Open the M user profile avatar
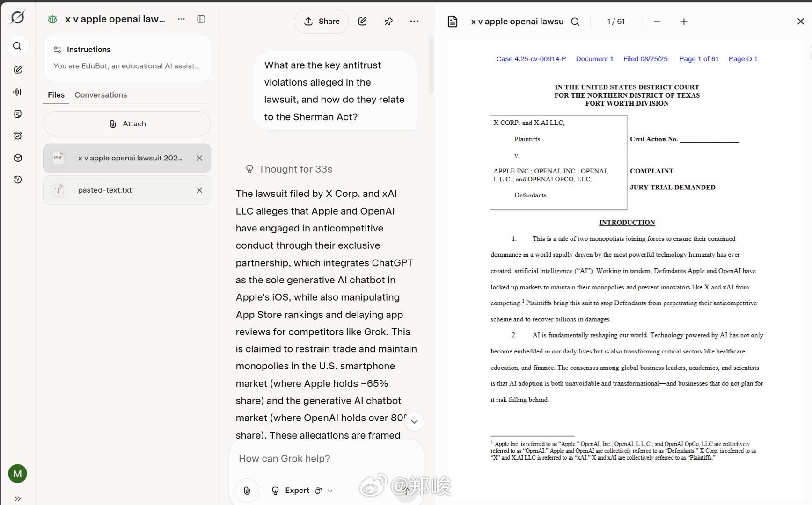The image size is (812, 505). (x=18, y=474)
